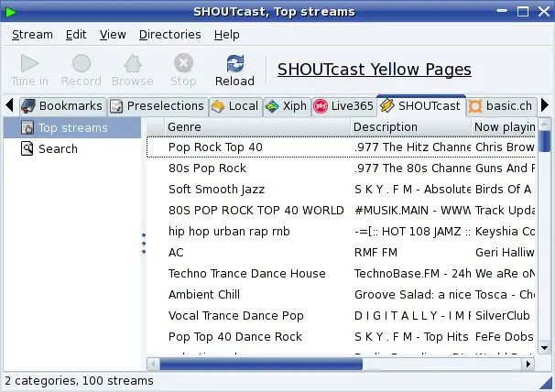Open the Directories menu

click(170, 35)
